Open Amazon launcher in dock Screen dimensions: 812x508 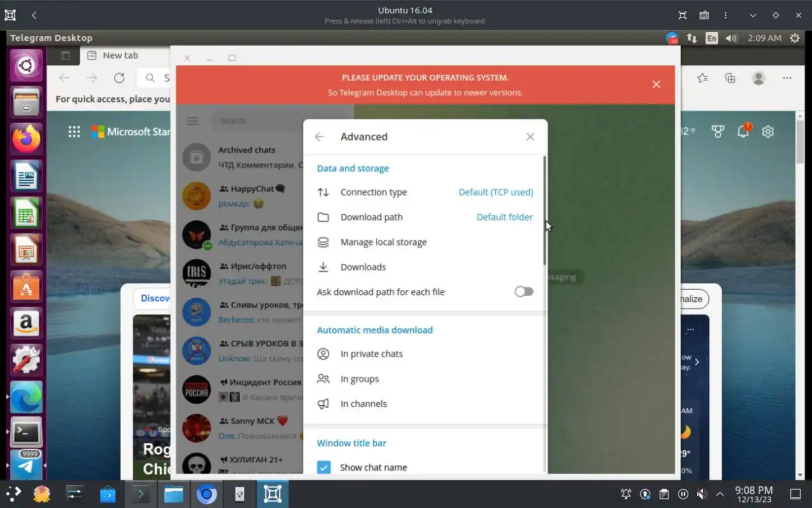(26, 323)
